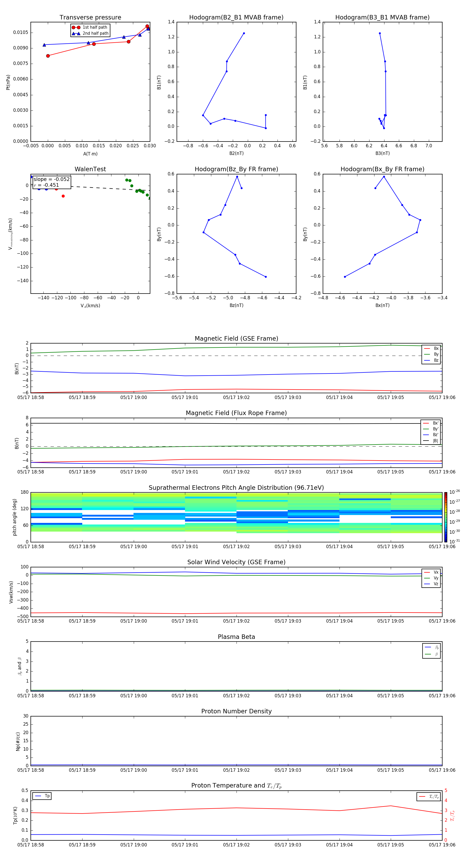473x868 pixels.
Task: Click the 'VA(km/s)' x-axis label
Action: coord(90,306)
